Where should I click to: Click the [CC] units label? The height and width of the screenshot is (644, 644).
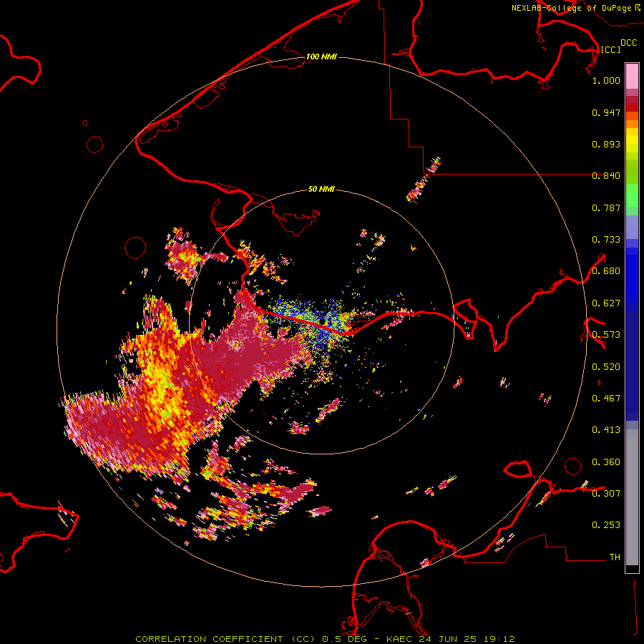[x=611, y=49]
